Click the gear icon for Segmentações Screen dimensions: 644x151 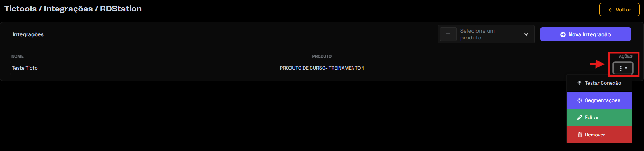(x=579, y=100)
